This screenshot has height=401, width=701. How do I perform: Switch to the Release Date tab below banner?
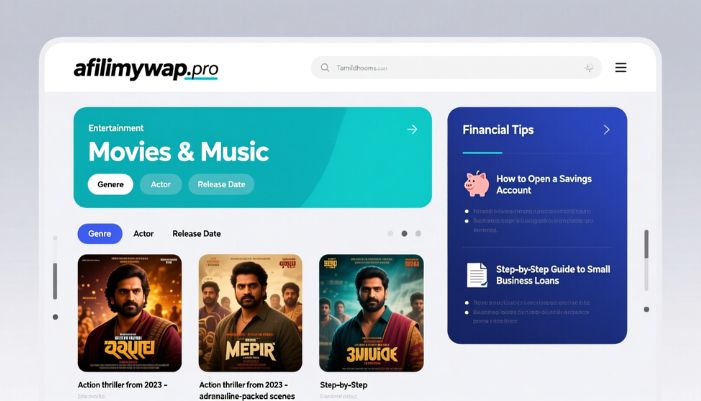197,233
